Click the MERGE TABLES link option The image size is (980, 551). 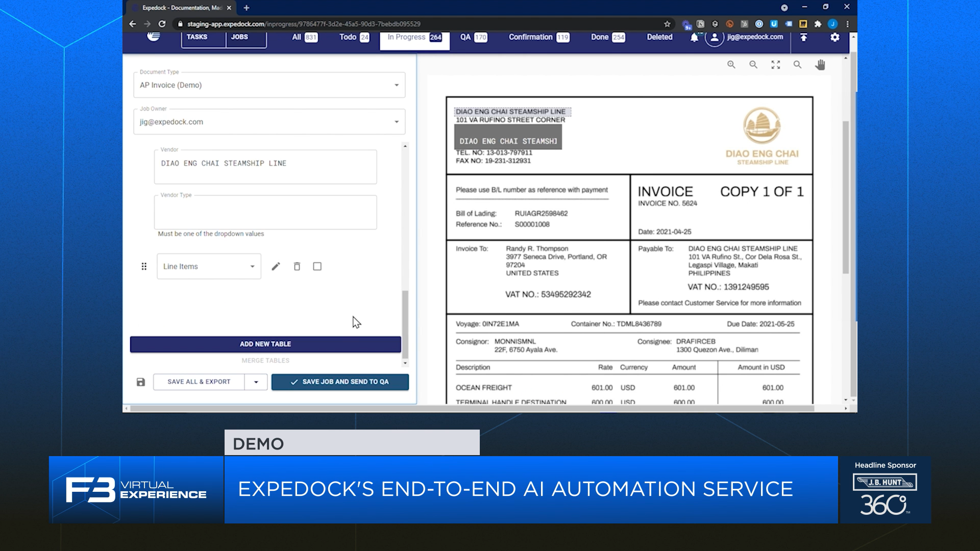pyautogui.click(x=266, y=360)
